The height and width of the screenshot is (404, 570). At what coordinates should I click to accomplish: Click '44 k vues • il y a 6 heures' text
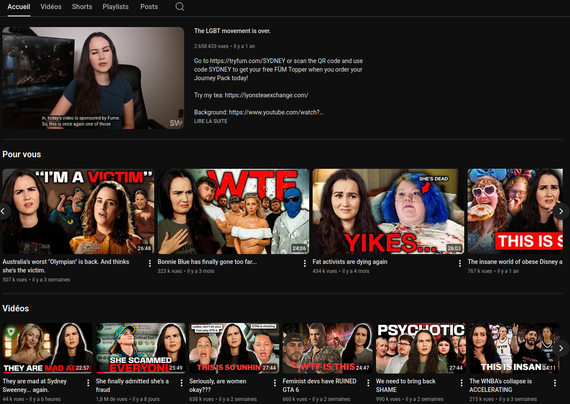[x=32, y=399]
